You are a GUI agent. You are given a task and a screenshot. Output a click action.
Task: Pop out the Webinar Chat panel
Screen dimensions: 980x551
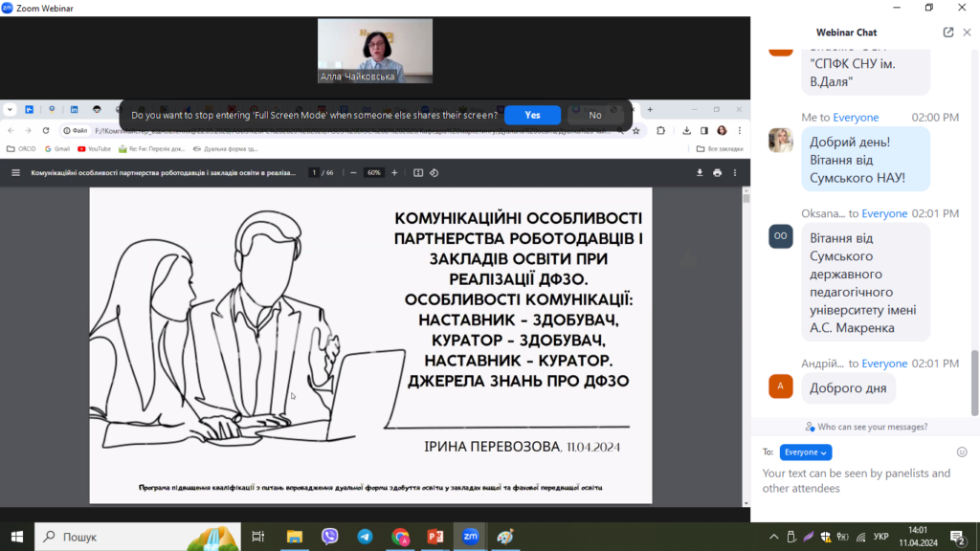pyautogui.click(x=948, y=33)
